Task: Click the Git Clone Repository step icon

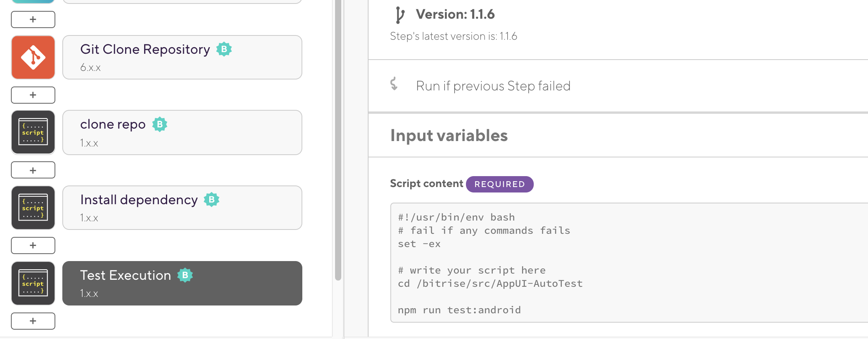Action: [33, 57]
